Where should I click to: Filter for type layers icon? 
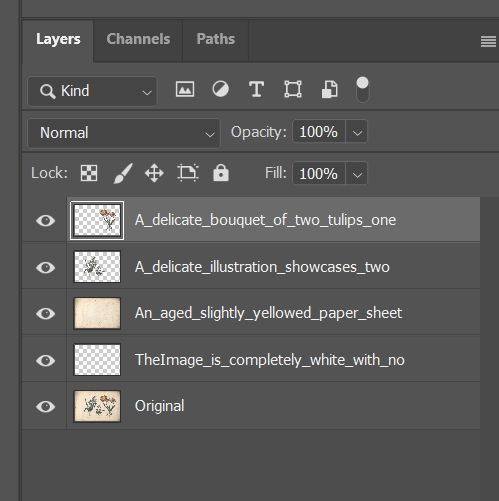pyautogui.click(x=256, y=89)
